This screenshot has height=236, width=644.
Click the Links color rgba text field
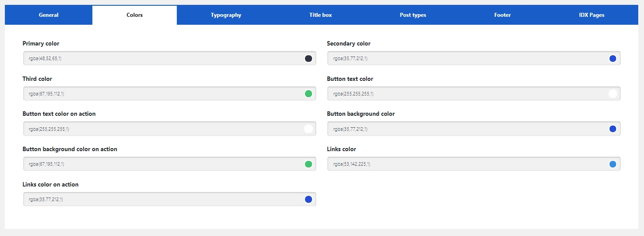coord(464,164)
